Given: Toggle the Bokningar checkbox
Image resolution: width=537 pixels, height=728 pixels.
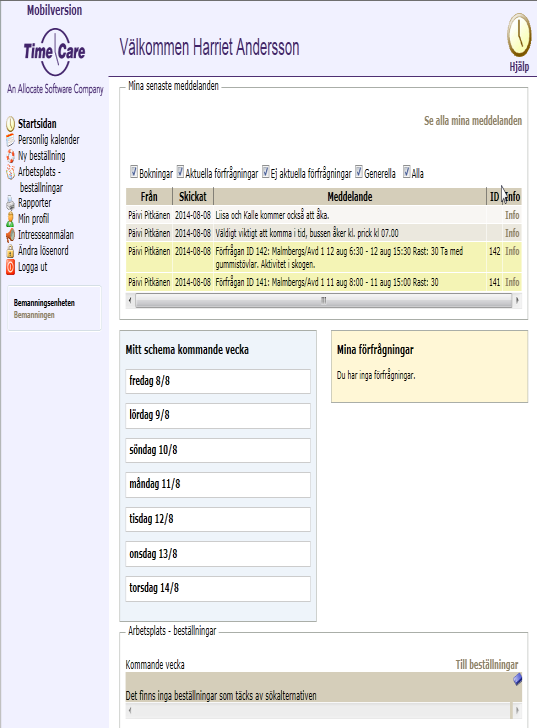Looking at the screenshot, I should click(x=134, y=171).
